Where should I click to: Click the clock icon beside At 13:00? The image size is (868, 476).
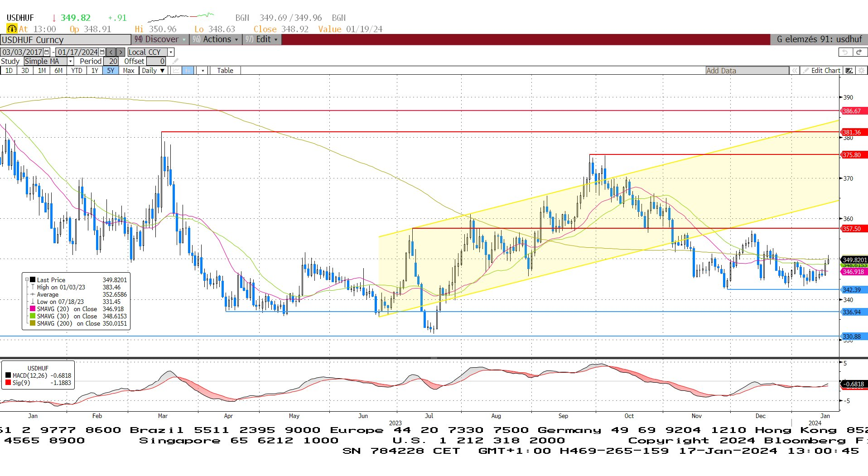coord(12,29)
